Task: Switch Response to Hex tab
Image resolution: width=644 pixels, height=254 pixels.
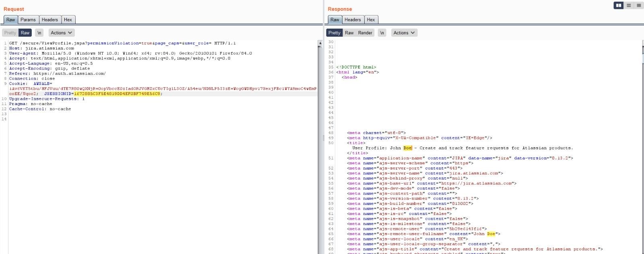Action: [x=371, y=20]
